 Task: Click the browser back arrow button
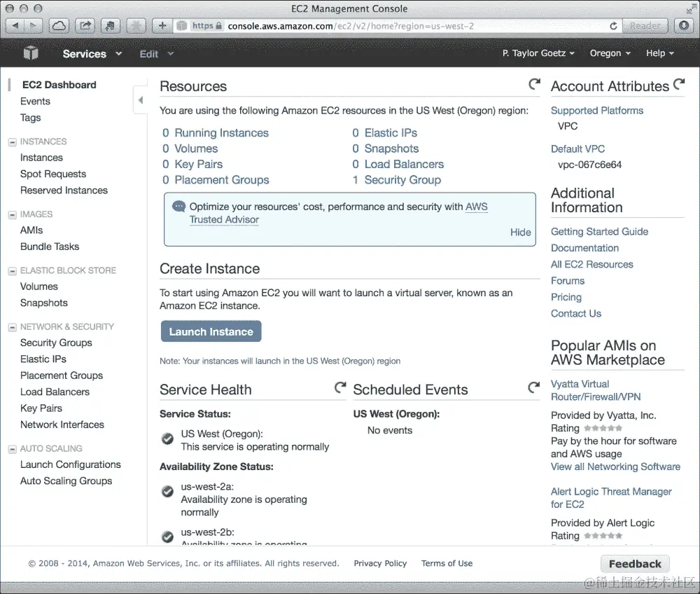click(x=15, y=26)
